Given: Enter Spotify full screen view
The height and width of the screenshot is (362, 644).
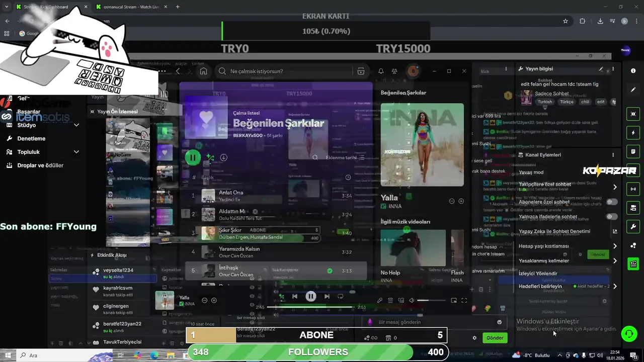Looking at the screenshot, I should (x=464, y=300).
